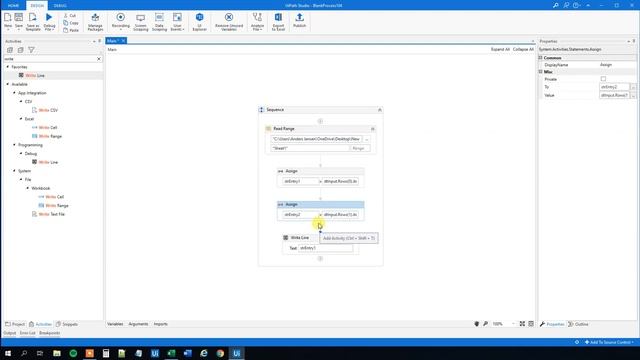Click Read Range file browse button
The image size is (640, 360).
pyautogui.click(x=367, y=139)
